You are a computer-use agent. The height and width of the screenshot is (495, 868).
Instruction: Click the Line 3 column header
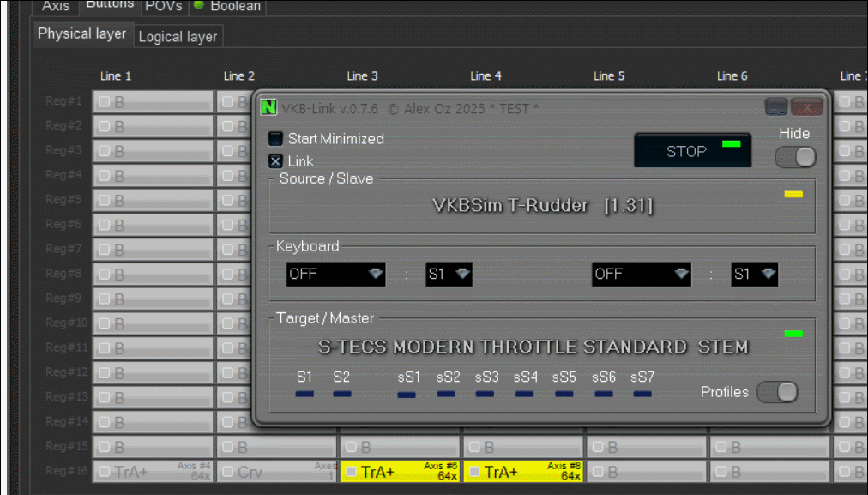[363, 75]
